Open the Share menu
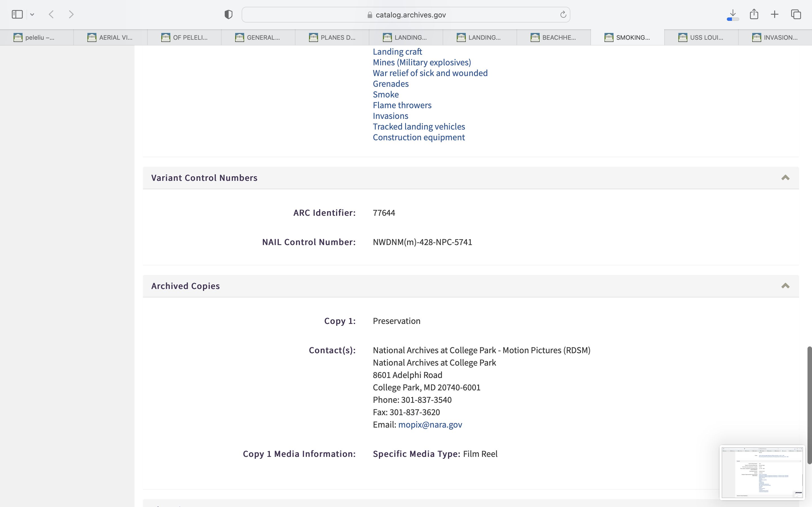Screen dimensions: 812x507 [754, 14]
